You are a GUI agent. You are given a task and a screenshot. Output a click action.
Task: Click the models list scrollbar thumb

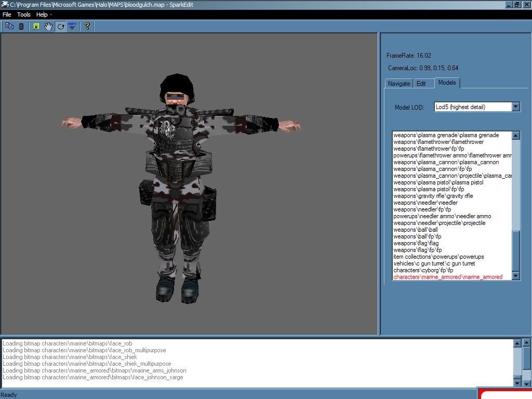pos(516,251)
